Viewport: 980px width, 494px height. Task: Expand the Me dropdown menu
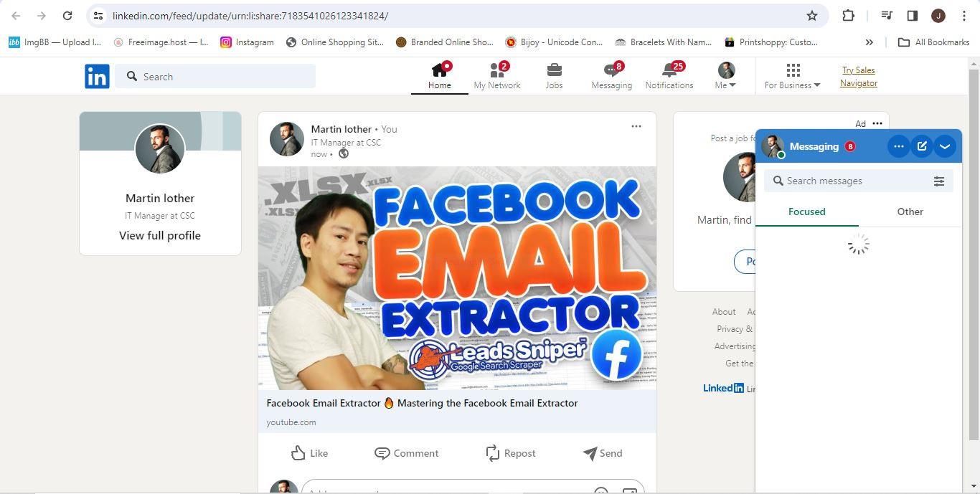click(x=726, y=76)
